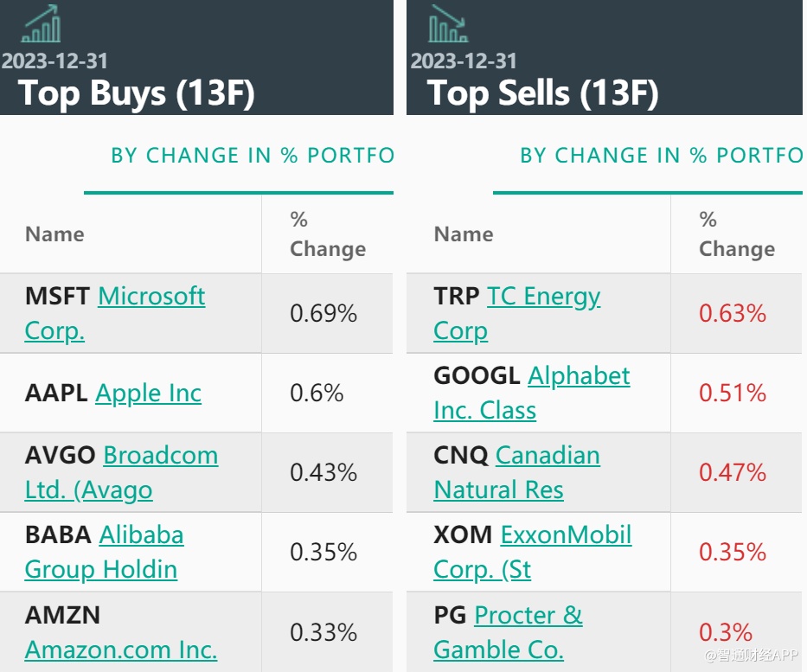This screenshot has height=672, width=807.
Task: Open the TC Energy Corp link
Action: click(x=543, y=297)
